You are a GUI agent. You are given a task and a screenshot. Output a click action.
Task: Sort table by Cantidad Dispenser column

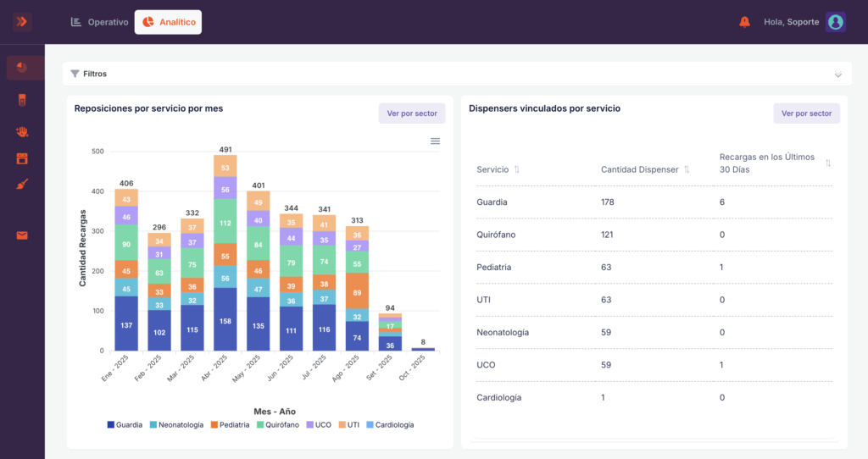687,169
